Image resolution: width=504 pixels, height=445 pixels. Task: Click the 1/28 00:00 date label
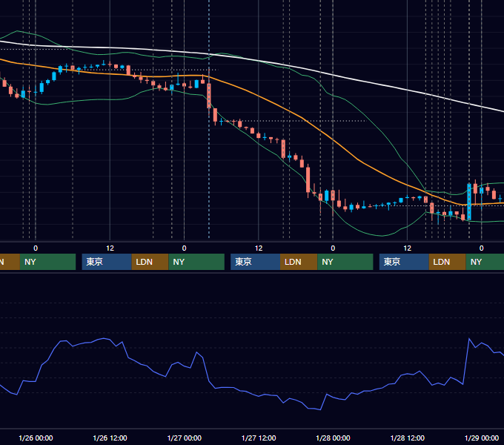tap(333, 438)
